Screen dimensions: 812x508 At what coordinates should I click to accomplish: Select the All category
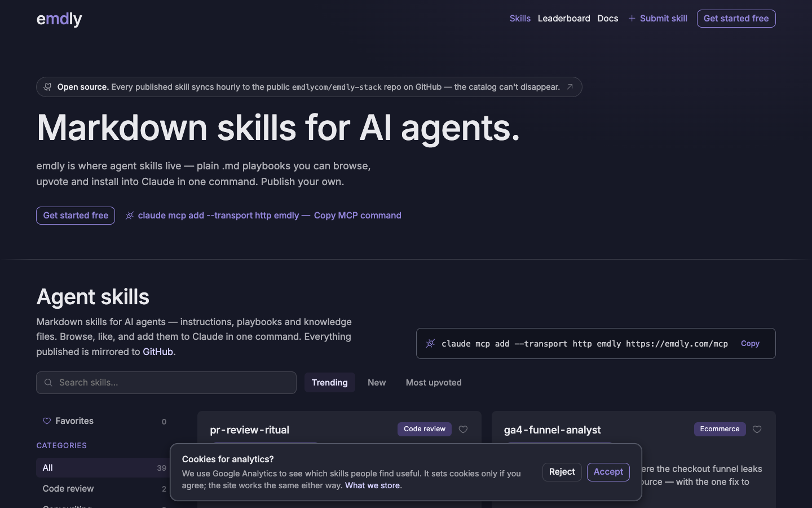pyautogui.click(x=104, y=468)
